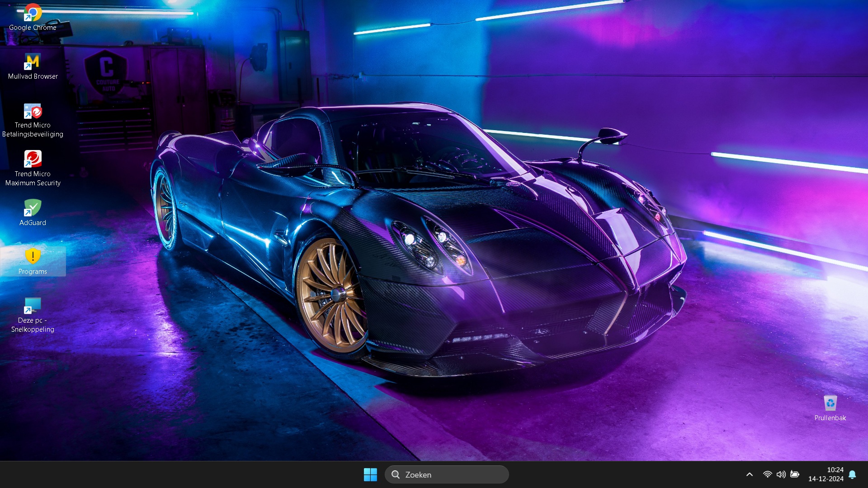Click the battery status tray icon
This screenshot has width=868, height=488.
tap(795, 474)
